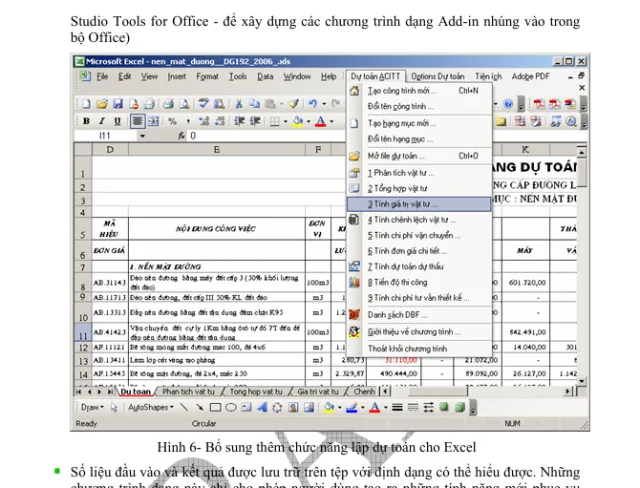The height and width of the screenshot is (488, 640).
Task: Open Help with the question mark icon
Action: tap(508, 104)
